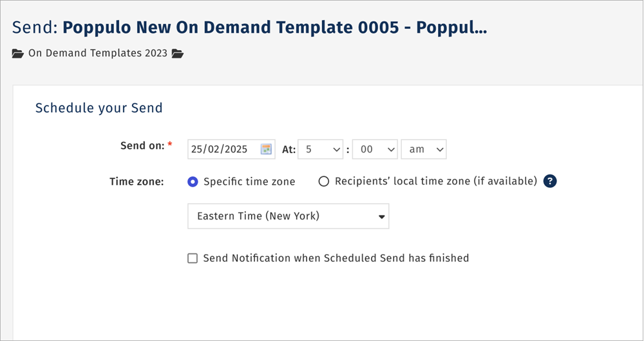The image size is (644, 341).
Task: Open the am/pm dropdown
Action: point(424,149)
